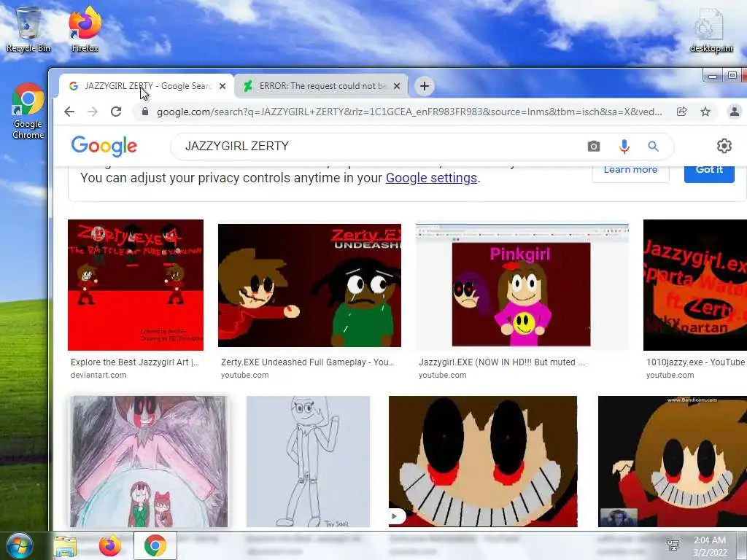Search by image using the camera icon

594,146
